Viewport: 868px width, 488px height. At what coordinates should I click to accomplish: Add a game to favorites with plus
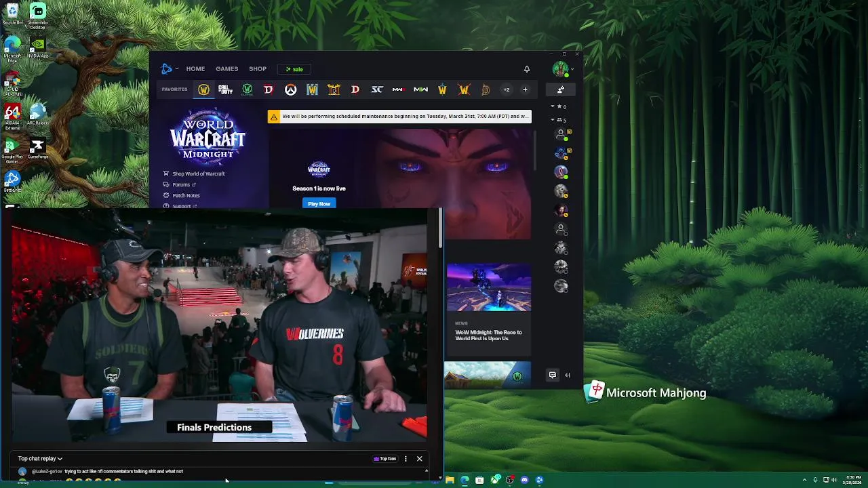point(525,89)
